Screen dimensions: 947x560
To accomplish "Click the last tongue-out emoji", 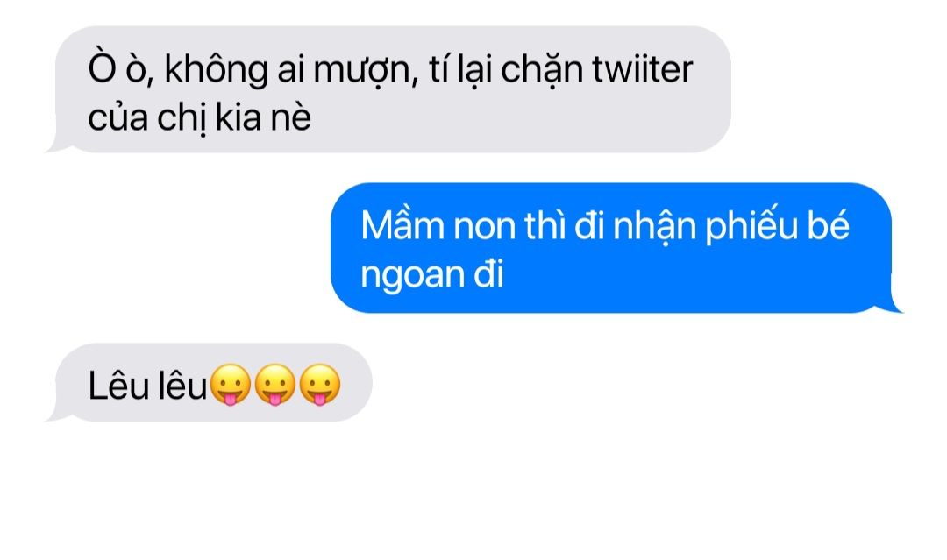I will 320,385.
